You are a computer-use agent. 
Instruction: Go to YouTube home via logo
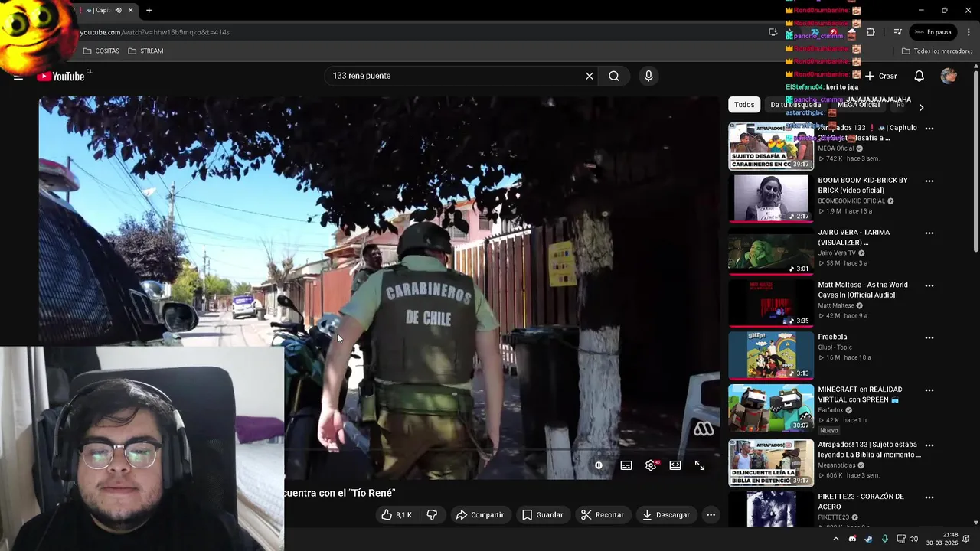(x=61, y=77)
